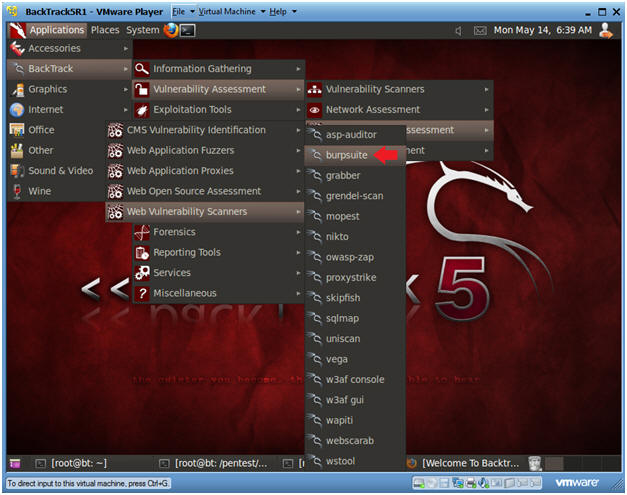Click the Forensics DNA icon
Screen dimensions: 627x495
[142, 232]
